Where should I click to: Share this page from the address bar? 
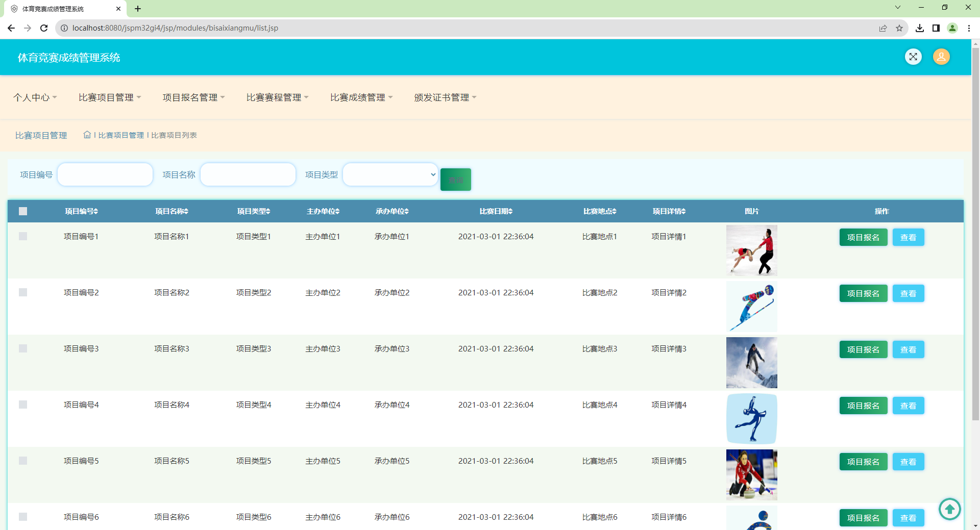pos(883,28)
